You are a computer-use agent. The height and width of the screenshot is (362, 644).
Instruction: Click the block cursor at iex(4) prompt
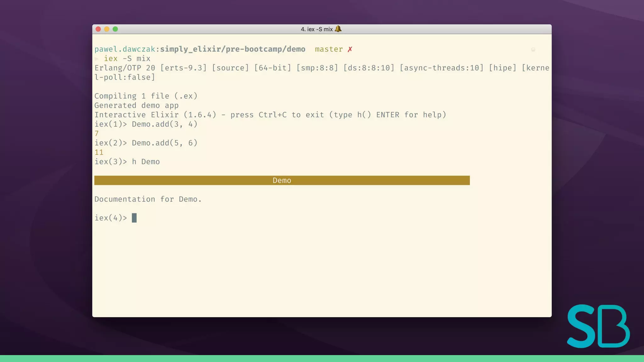click(134, 218)
